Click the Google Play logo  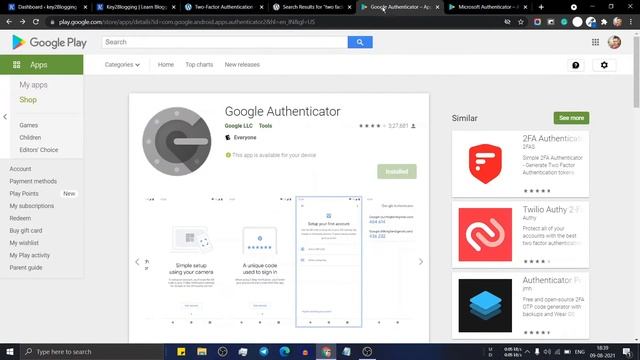coord(49,42)
